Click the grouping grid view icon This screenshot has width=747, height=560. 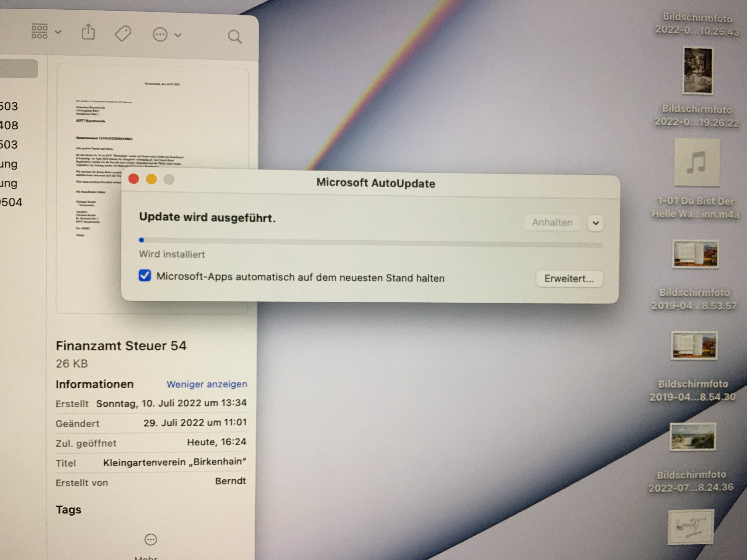point(39,31)
